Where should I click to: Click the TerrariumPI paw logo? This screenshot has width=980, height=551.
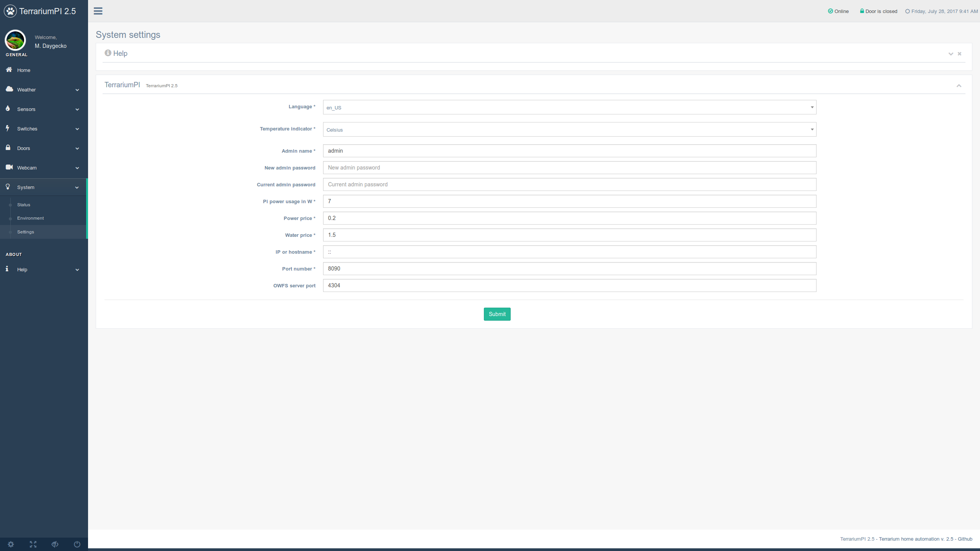point(10,11)
